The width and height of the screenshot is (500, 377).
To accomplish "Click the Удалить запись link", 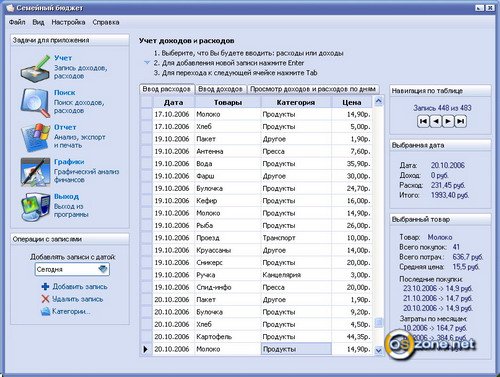I will [x=78, y=299].
